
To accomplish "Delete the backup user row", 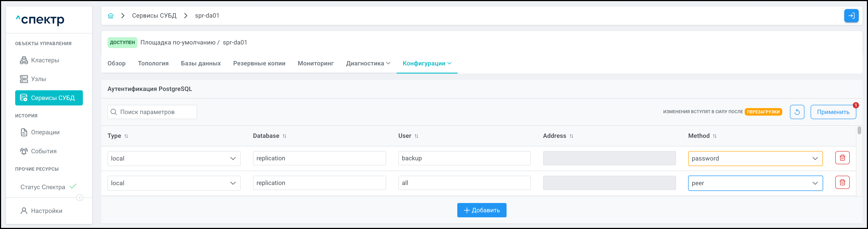I will tap(842, 158).
